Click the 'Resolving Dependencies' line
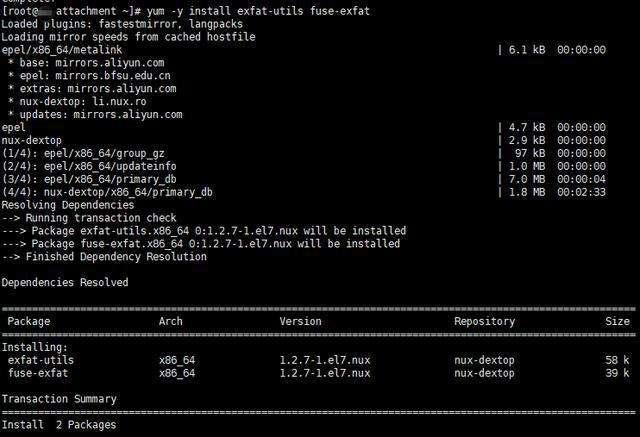 pos(68,205)
